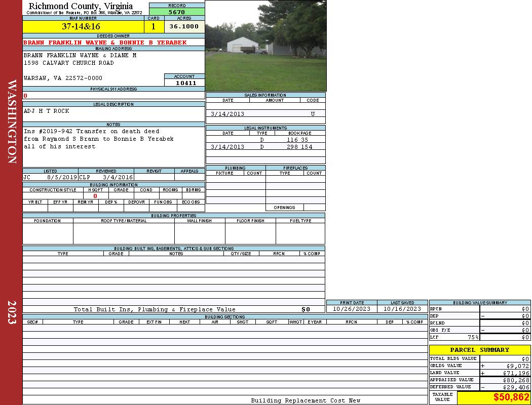Click the card number 1
Image resolution: width=532 pixels, height=405 pixels.
(x=154, y=26)
